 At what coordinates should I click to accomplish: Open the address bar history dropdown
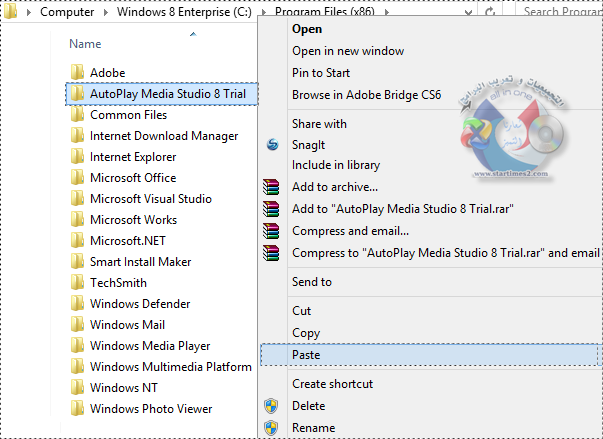pyautogui.click(x=468, y=13)
